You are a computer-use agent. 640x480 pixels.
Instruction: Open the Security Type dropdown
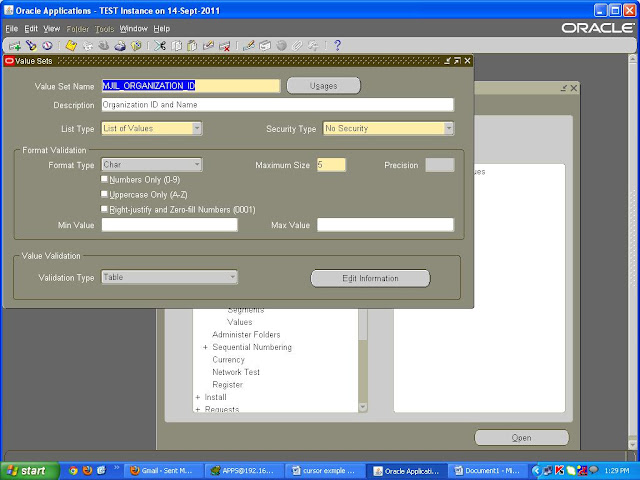click(449, 129)
